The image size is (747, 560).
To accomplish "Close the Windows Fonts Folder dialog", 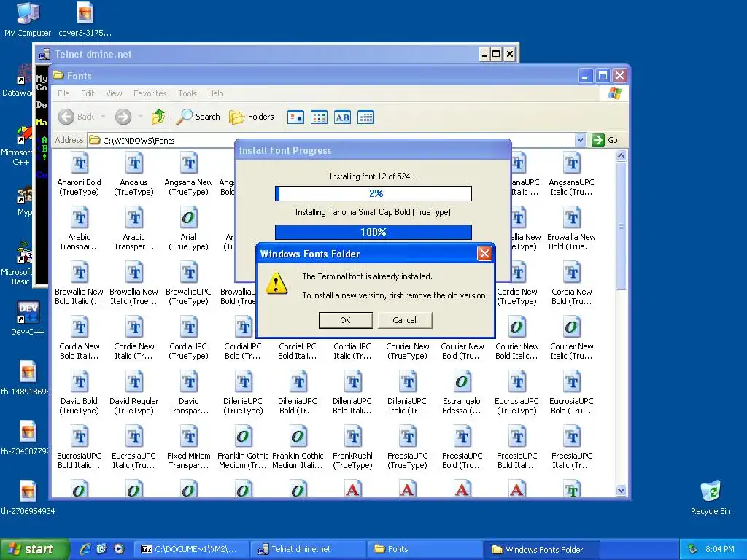I will pos(484,253).
